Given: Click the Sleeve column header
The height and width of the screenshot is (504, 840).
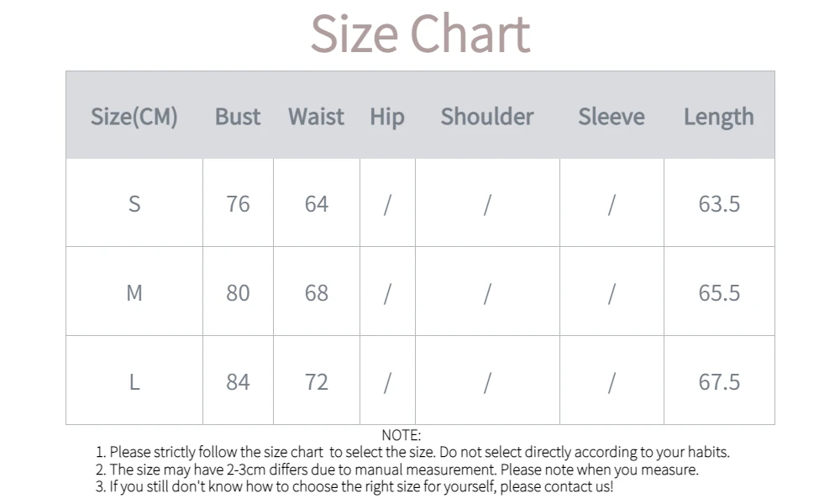Looking at the screenshot, I should 612,116.
